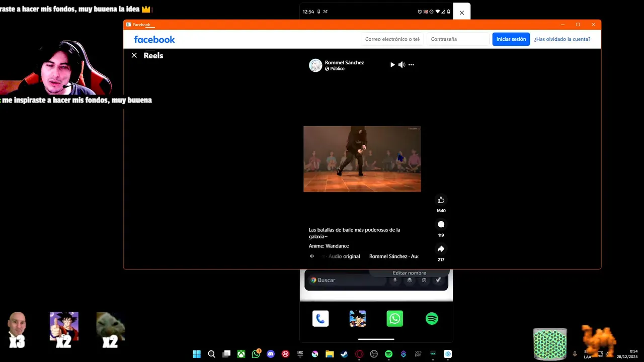
Task: Open WhatsApp on the phone dock
Action: tap(395, 319)
